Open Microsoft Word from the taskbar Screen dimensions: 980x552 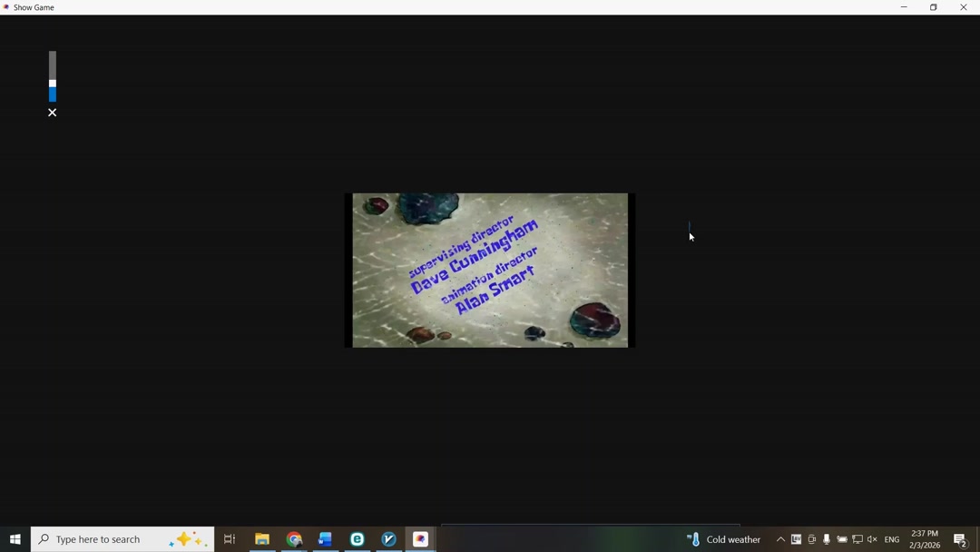[x=325, y=539]
